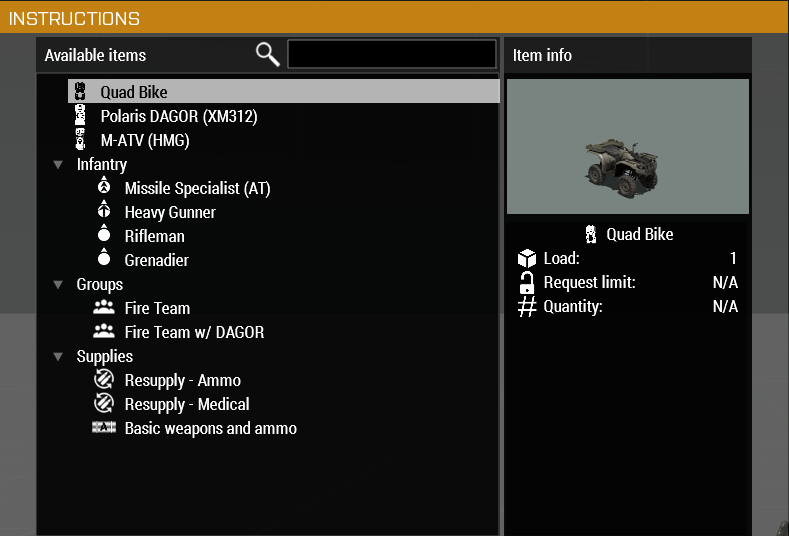Click the Missile Specialist (AT) soldier icon
This screenshot has height=536, width=789.
coord(104,186)
